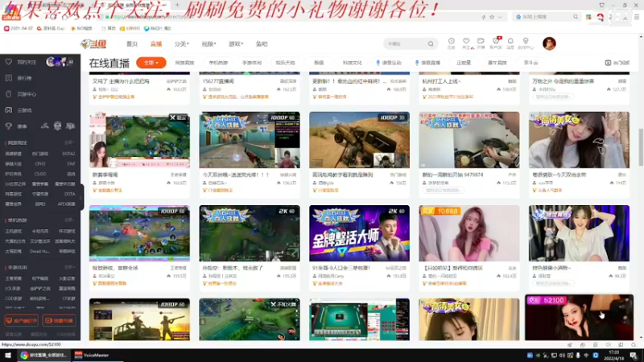Open the stream thumbnail badged 10888

[x=469, y=233]
